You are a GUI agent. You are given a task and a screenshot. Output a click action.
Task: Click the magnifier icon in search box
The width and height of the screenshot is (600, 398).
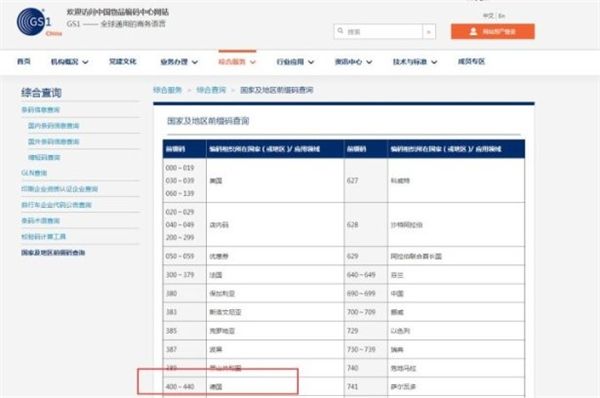click(x=340, y=31)
